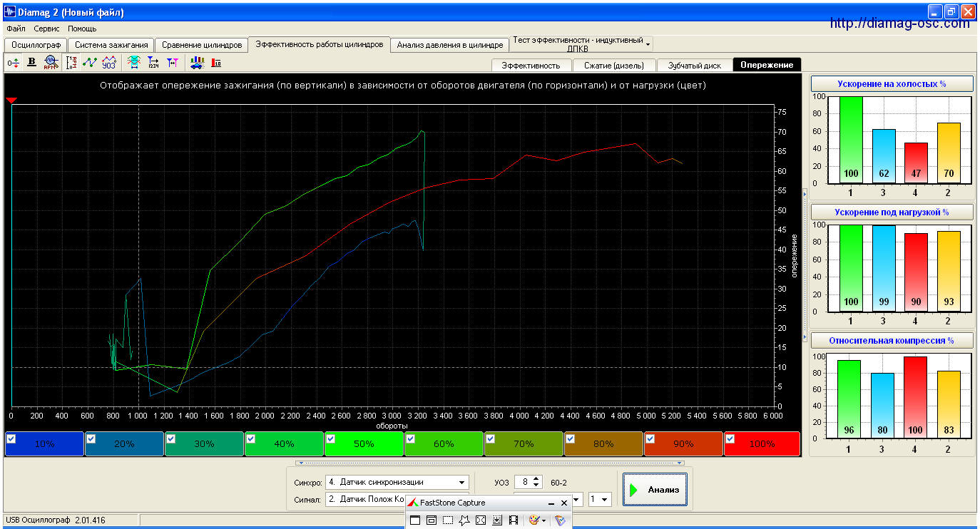FastStone Capture: capture scrolling window icon
Screen dimensions: 980x529
point(497,520)
